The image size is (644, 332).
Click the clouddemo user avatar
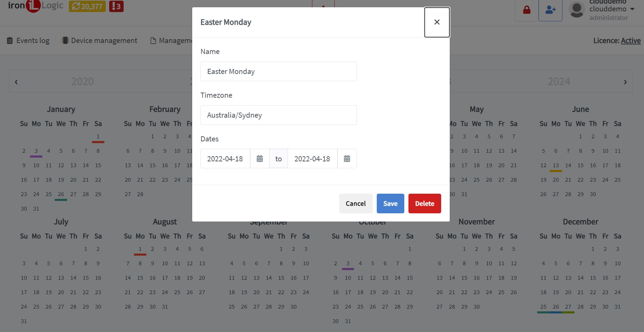click(x=576, y=10)
